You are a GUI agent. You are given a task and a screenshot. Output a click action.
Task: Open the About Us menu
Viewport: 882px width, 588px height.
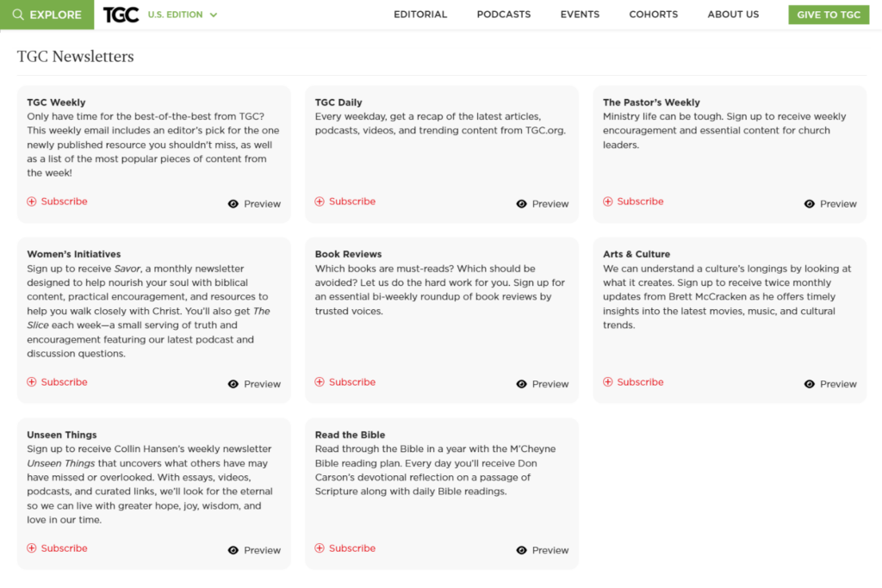pyautogui.click(x=733, y=15)
